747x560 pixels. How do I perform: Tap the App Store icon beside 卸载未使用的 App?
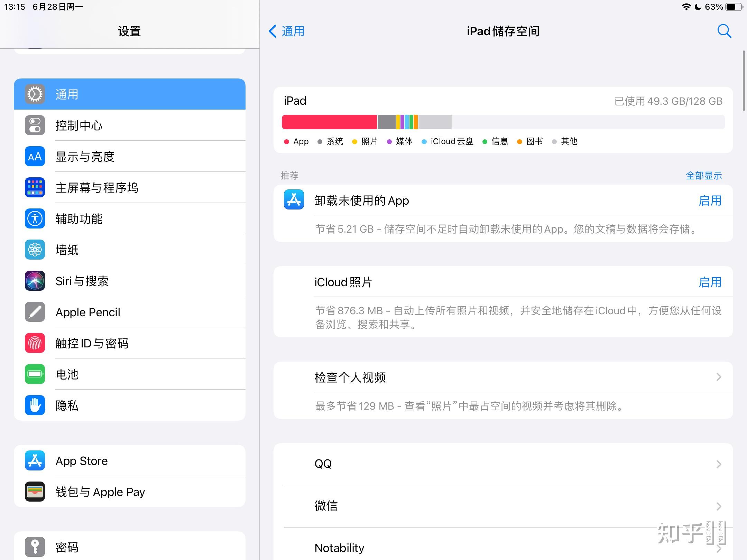coord(294,199)
